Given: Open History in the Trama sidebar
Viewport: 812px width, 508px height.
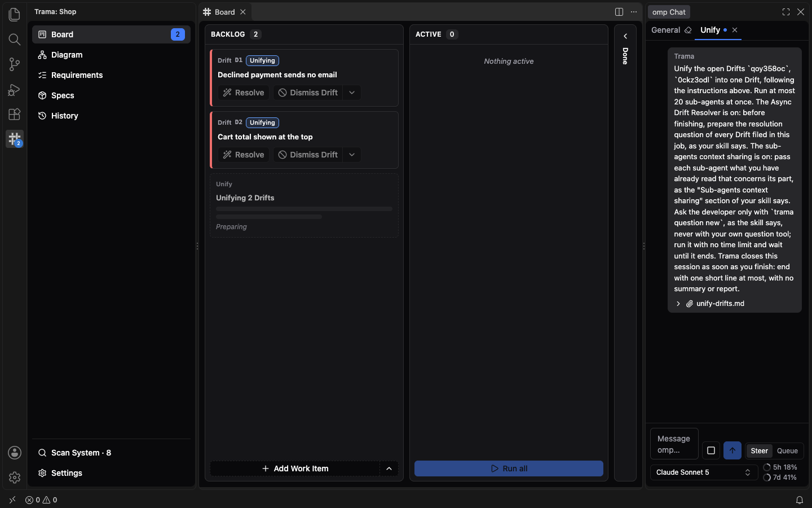Looking at the screenshot, I should coord(111,116).
